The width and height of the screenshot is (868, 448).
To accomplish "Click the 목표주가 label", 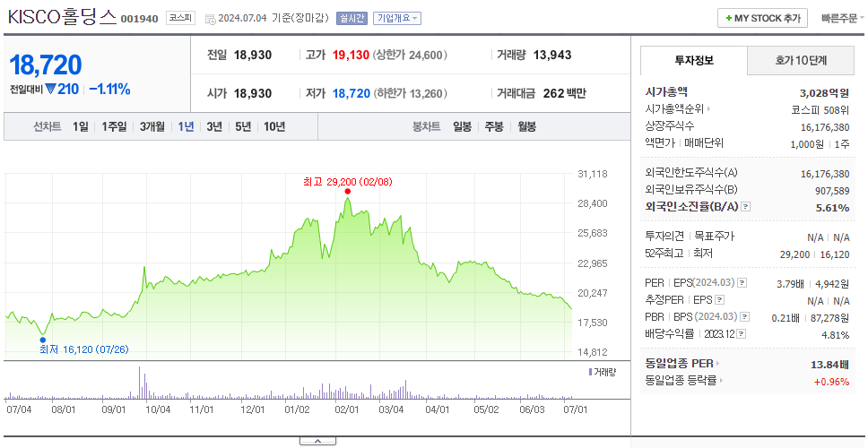I will coord(714,237).
